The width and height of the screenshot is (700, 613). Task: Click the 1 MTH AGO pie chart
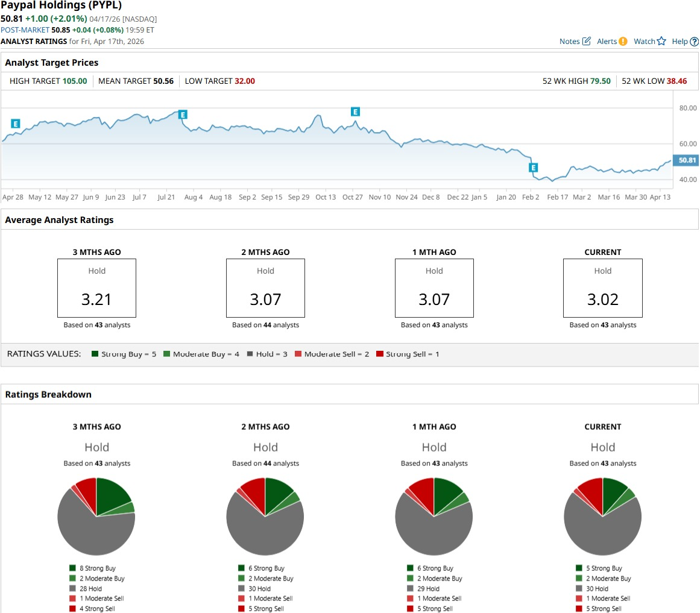pyautogui.click(x=434, y=517)
